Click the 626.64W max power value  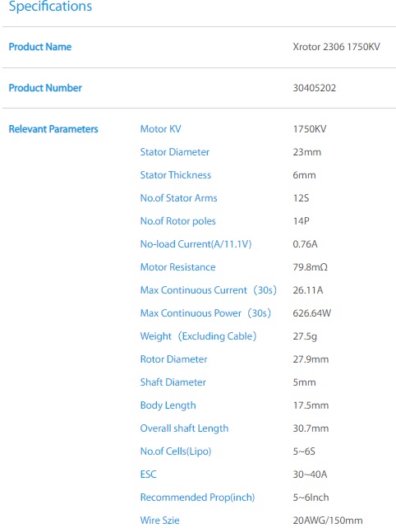[312, 313]
